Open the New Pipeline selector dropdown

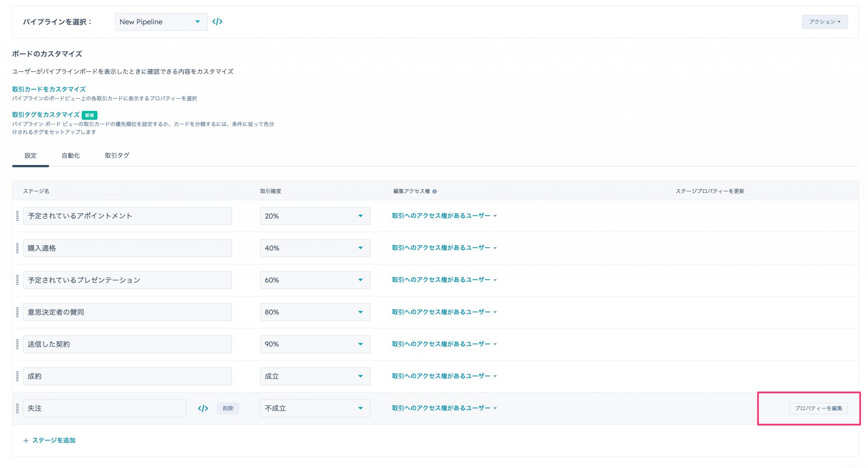coord(161,22)
